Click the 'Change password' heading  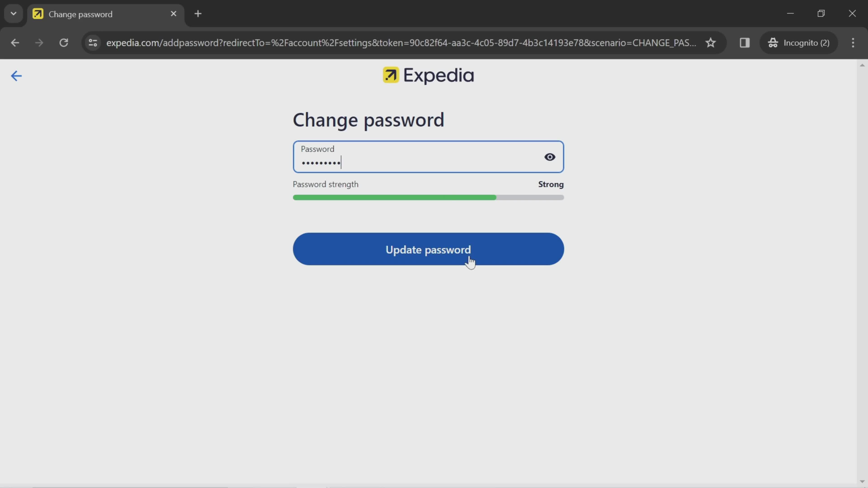pos(368,120)
